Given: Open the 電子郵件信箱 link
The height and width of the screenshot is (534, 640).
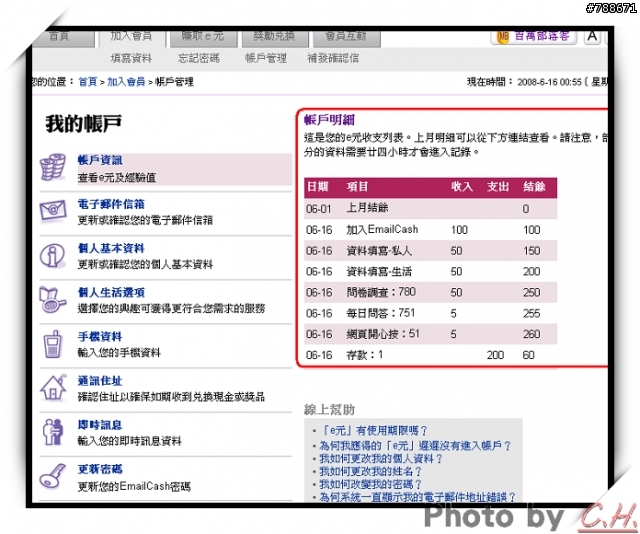Looking at the screenshot, I should point(111,204).
